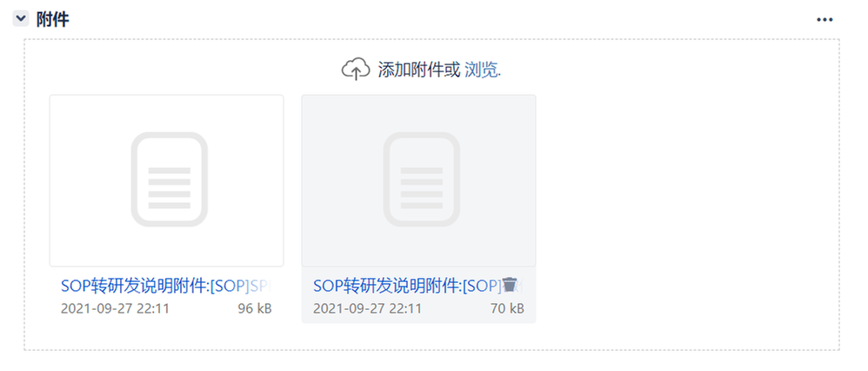This screenshot has height=371, width=868.
Task: Click the document icon in second attachment preview
Action: point(421,179)
